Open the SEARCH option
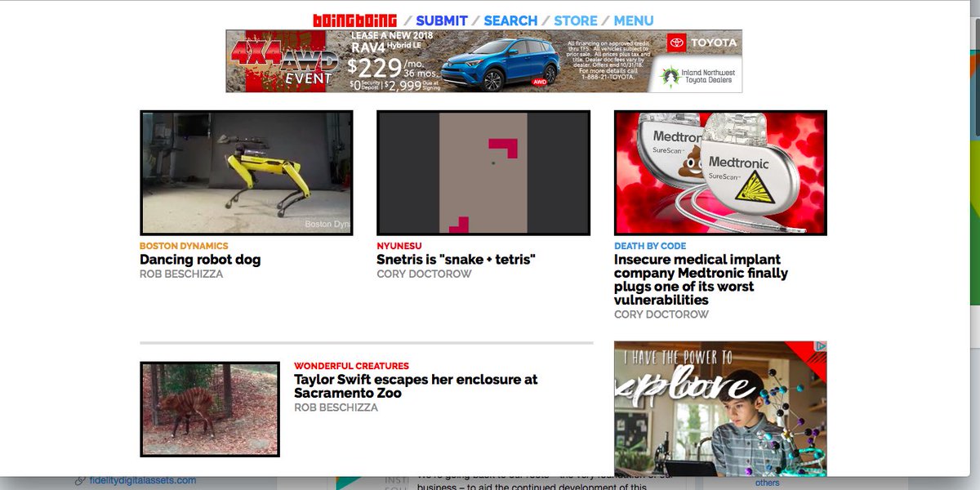 click(510, 20)
